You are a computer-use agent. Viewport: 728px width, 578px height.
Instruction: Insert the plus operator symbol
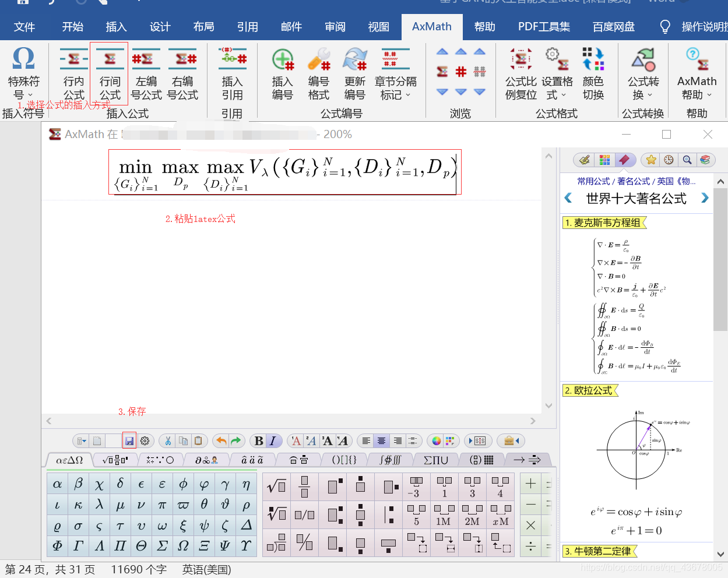coord(531,484)
